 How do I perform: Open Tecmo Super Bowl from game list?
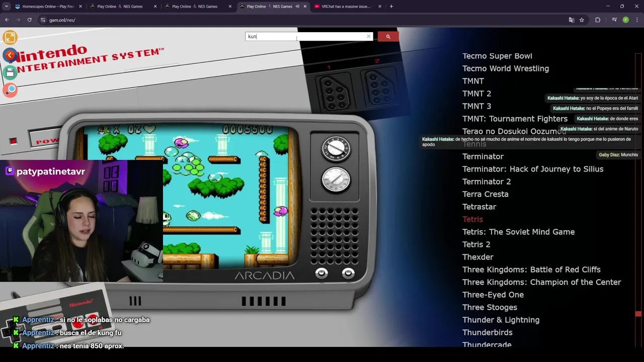497,56
